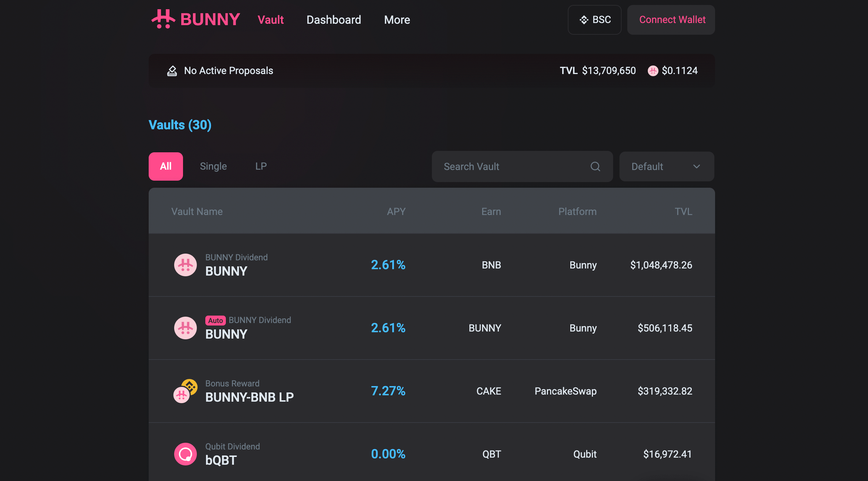This screenshot has height=481, width=868.
Task: Click the $1,048,478.26 TVL cell
Action: (x=661, y=265)
